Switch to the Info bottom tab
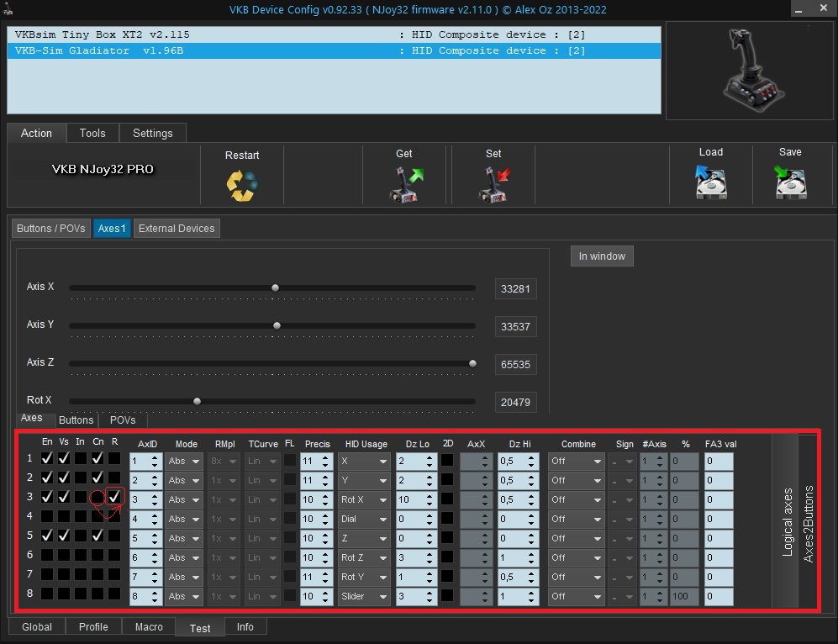 click(245, 627)
